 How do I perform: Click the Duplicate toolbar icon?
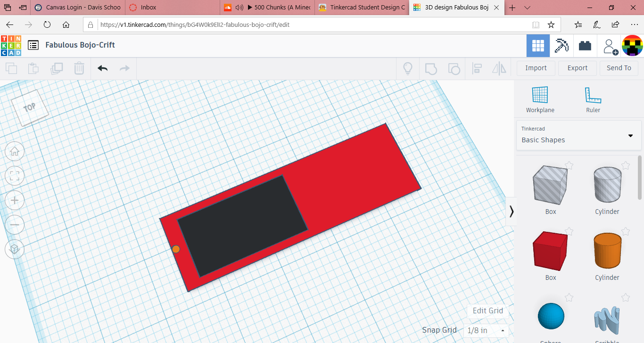point(57,68)
